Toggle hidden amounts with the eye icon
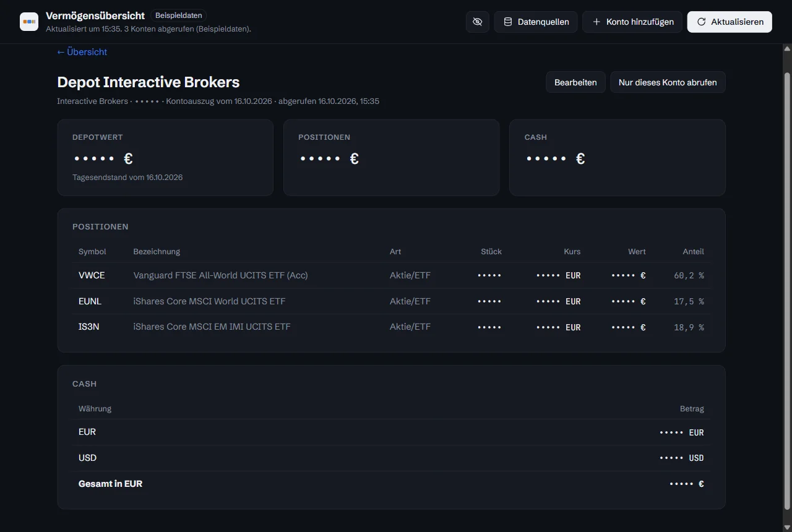 tap(477, 22)
